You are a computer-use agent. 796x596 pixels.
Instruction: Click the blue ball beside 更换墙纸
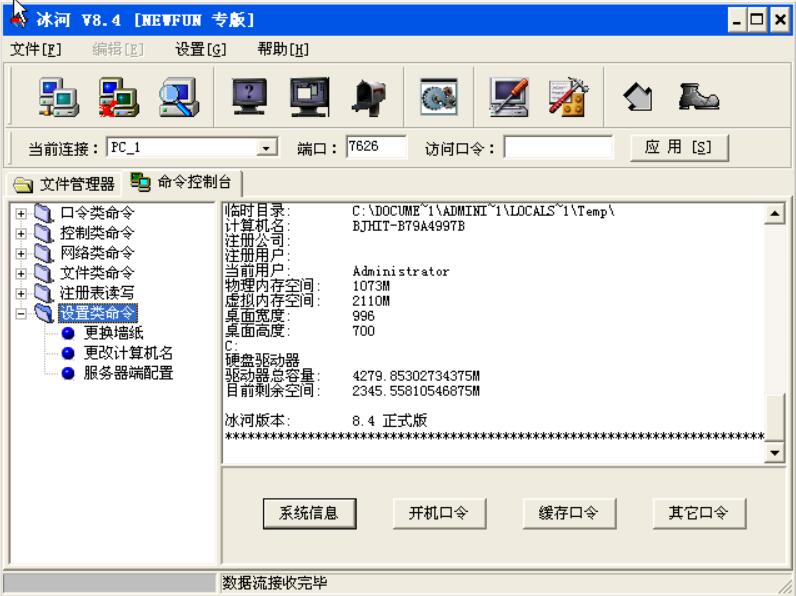pos(68,333)
